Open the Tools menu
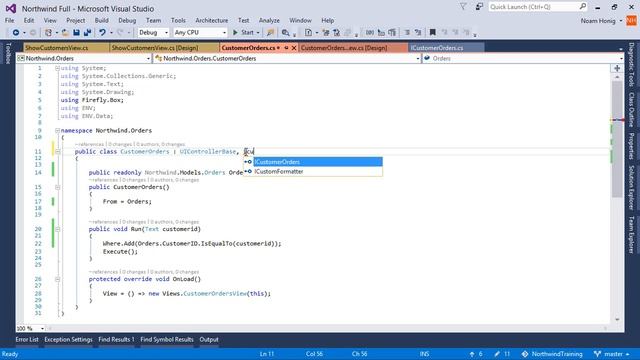Image resolution: width=640 pixels, height=360 pixels. (178, 20)
